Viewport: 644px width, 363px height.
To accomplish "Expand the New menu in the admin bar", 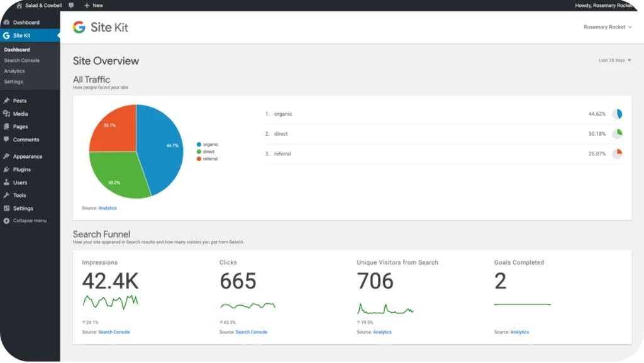I will [x=93, y=5].
